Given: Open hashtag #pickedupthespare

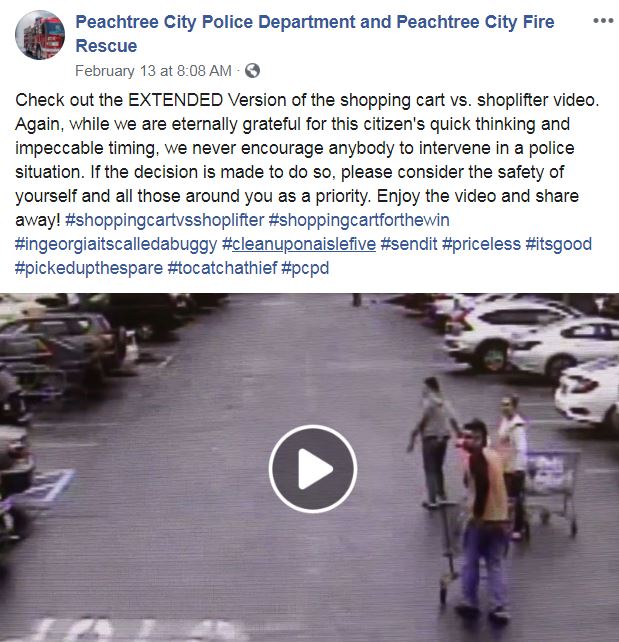Looking at the screenshot, I should 89,269.
